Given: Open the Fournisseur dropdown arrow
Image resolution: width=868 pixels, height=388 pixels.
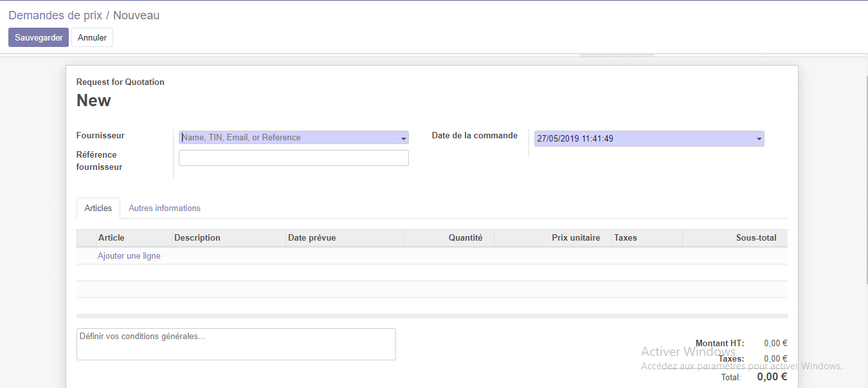Looking at the screenshot, I should (404, 138).
